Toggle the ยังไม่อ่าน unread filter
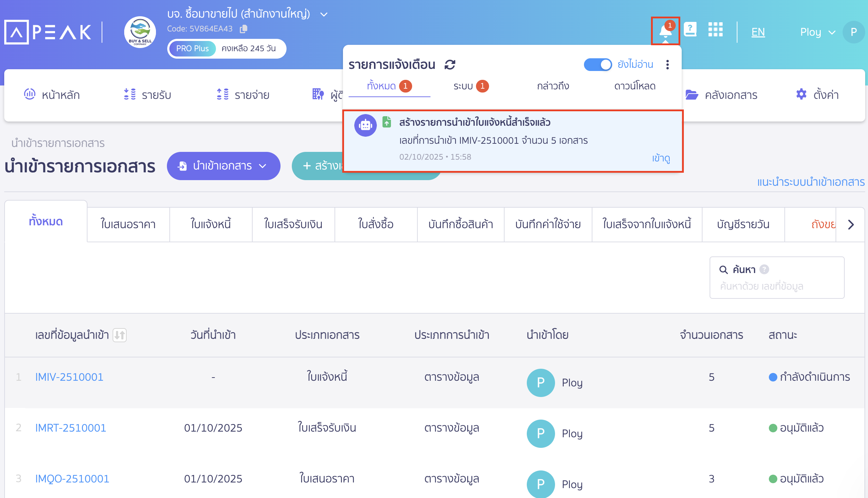 (x=598, y=65)
